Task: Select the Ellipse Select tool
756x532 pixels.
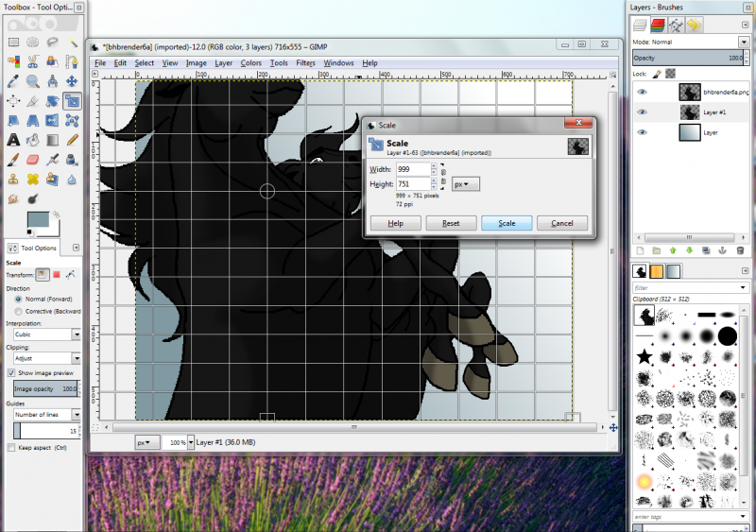Action: [x=33, y=43]
